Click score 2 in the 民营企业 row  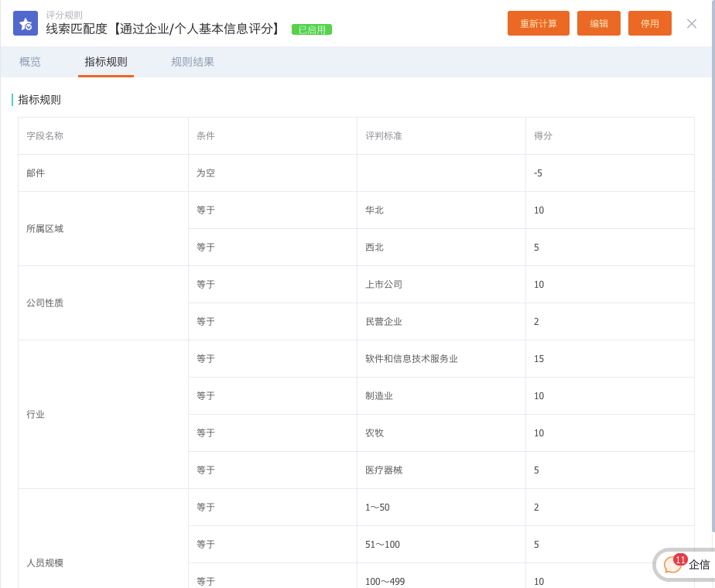610,321
